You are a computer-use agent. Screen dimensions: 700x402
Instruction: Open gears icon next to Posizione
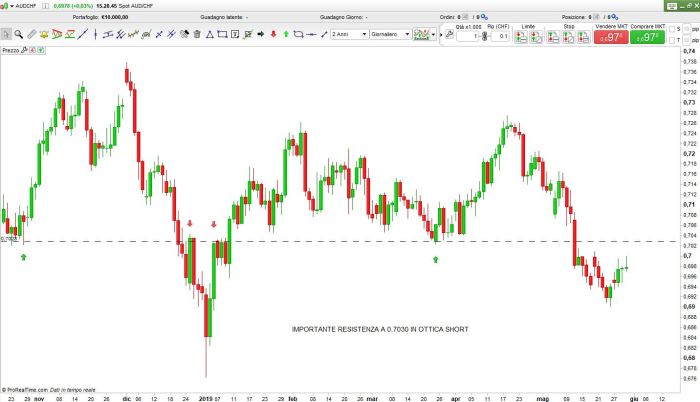614,17
